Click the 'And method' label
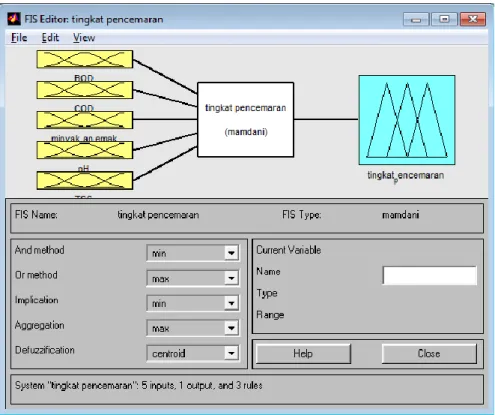This screenshot has height=415, width=495. [40, 250]
